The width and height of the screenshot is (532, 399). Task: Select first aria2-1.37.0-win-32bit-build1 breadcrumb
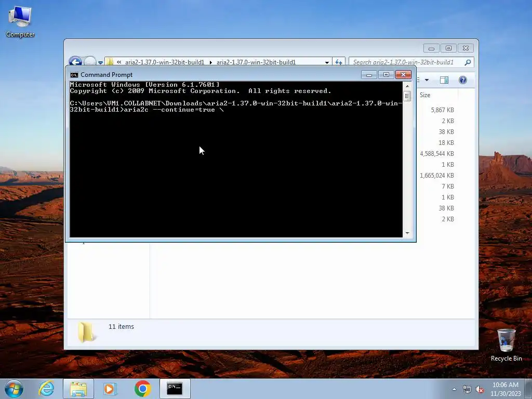pyautogui.click(x=165, y=62)
